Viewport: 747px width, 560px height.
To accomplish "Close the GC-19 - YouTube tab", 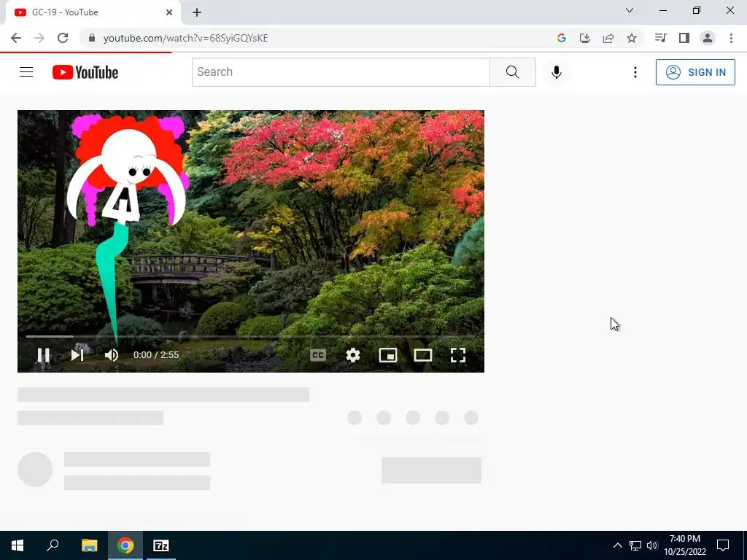I will click(169, 12).
